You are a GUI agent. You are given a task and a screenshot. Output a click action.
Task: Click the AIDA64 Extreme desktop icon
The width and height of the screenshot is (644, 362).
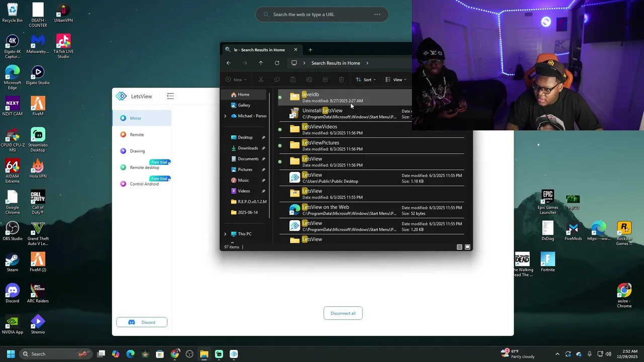12,171
